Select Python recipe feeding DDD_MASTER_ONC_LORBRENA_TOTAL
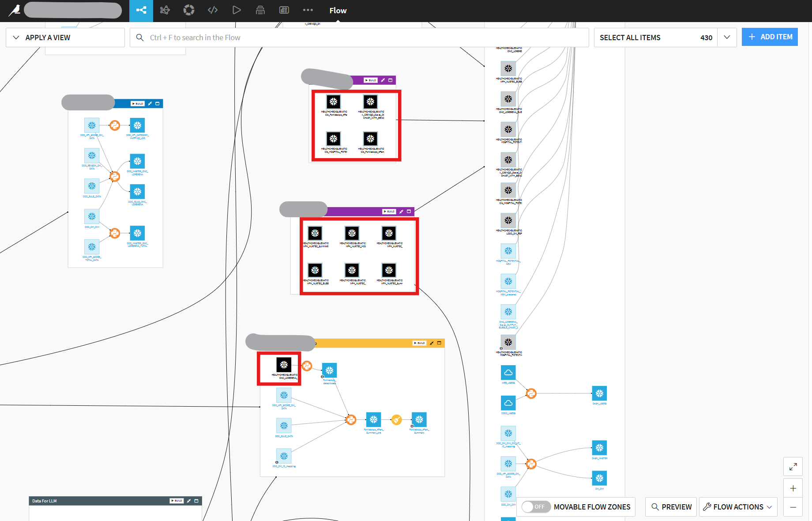Image resolution: width=812 pixels, height=521 pixels. pyautogui.click(x=115, y=233)
